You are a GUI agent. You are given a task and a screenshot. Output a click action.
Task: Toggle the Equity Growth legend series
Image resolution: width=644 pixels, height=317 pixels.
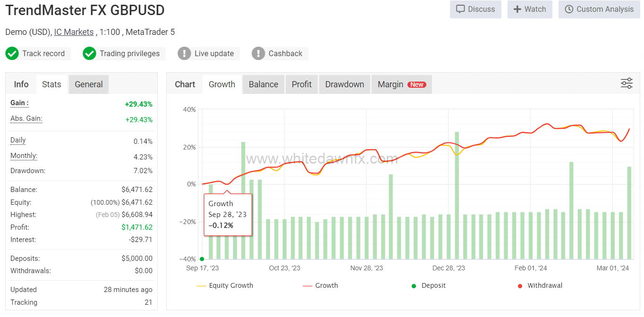click(x=225, y=285)
